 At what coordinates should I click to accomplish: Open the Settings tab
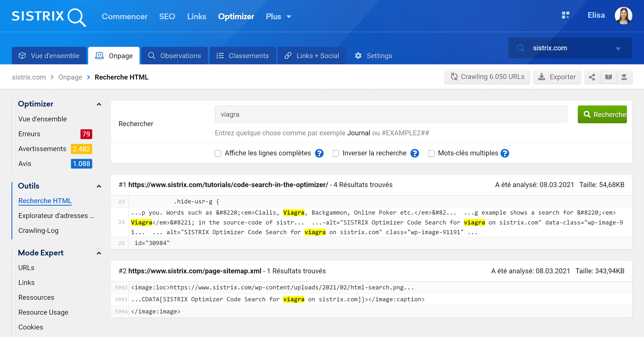click(374, 56)
